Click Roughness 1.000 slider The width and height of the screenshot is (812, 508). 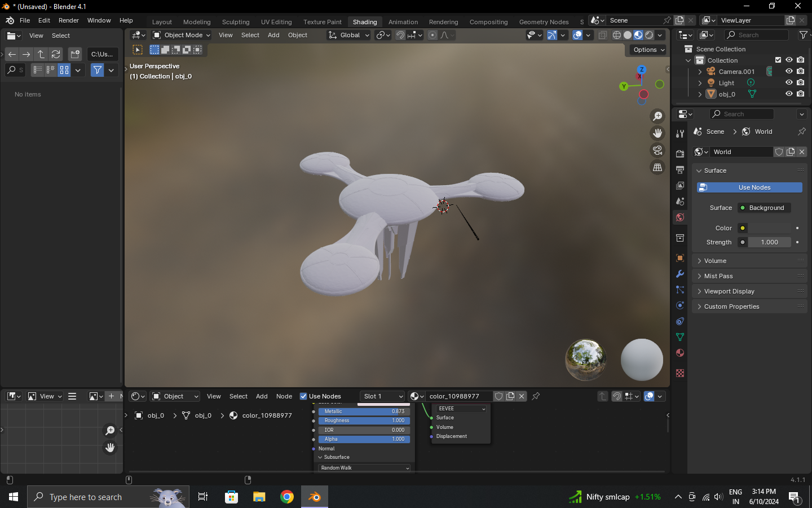[x=364, y=421]
